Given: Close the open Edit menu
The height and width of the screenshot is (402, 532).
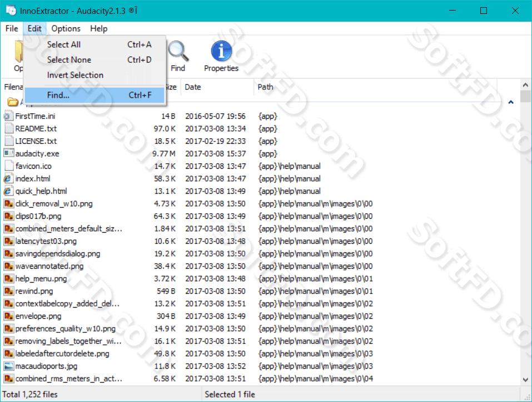Looking at the screenshot, I should coord(34,28).
